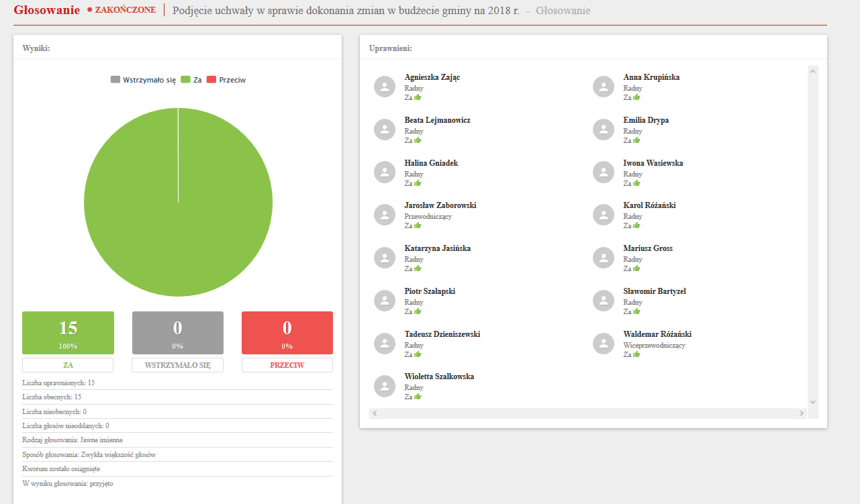Click Anna Krupińska's avatar icon
Viewport: 860px width, 504px height.
604,87
